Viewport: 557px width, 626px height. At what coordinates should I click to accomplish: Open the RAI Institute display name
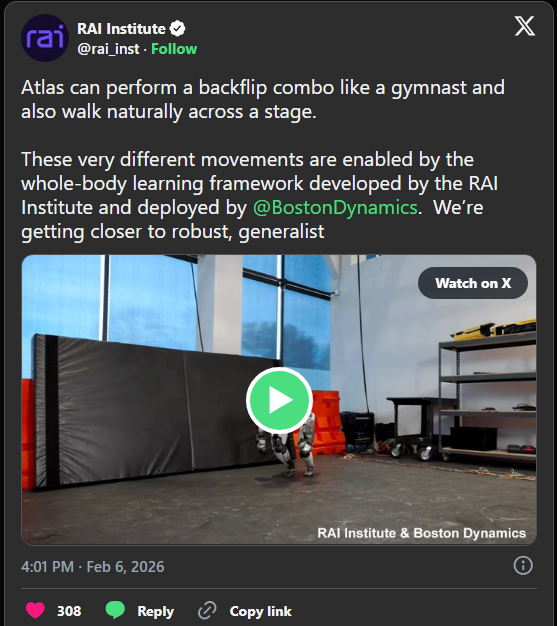point(121,29)
